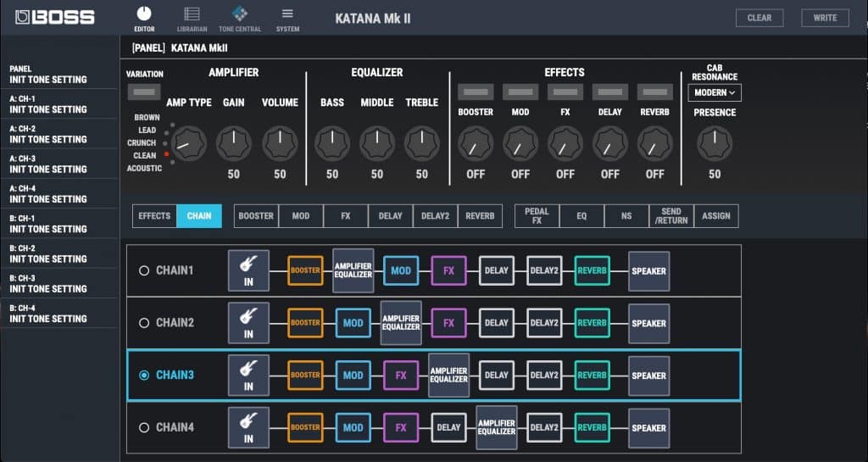Switch to the CHAIN tab
Screen dimensions: 868x462
point(199,216)
